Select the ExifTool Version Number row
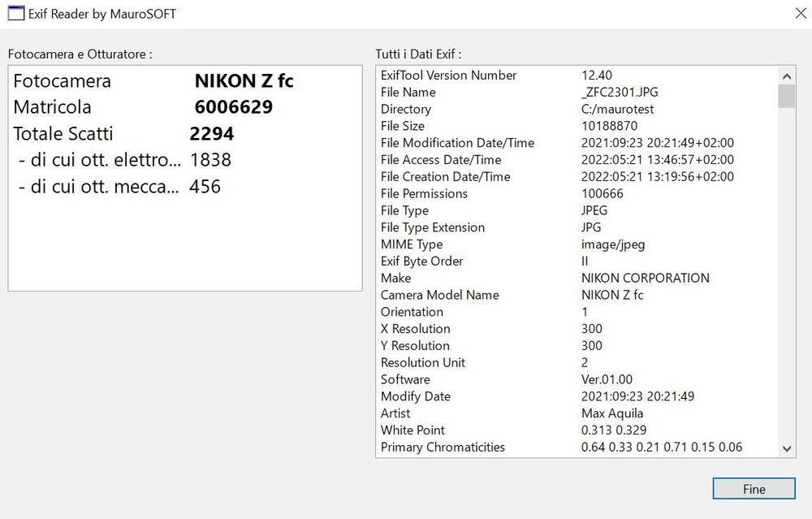 point(577,75)
